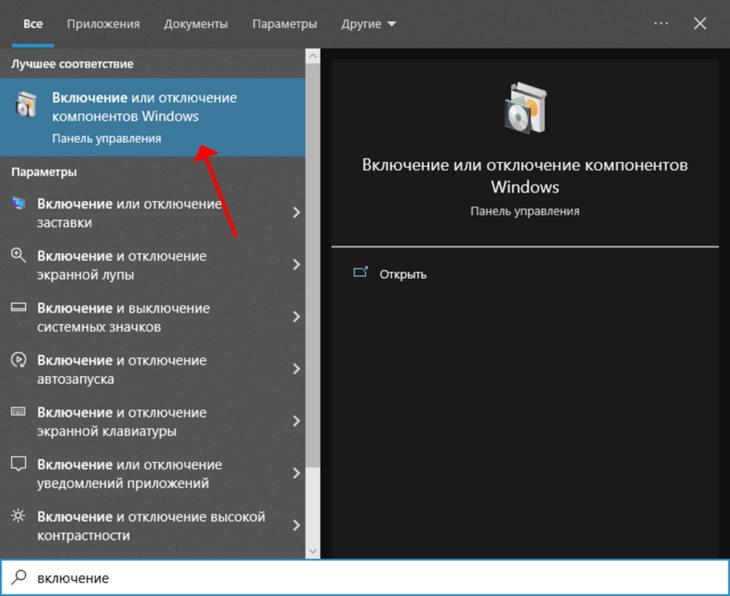
Task: Close the search panel with X
Action: pyautogui.click(x=700, y=23)
